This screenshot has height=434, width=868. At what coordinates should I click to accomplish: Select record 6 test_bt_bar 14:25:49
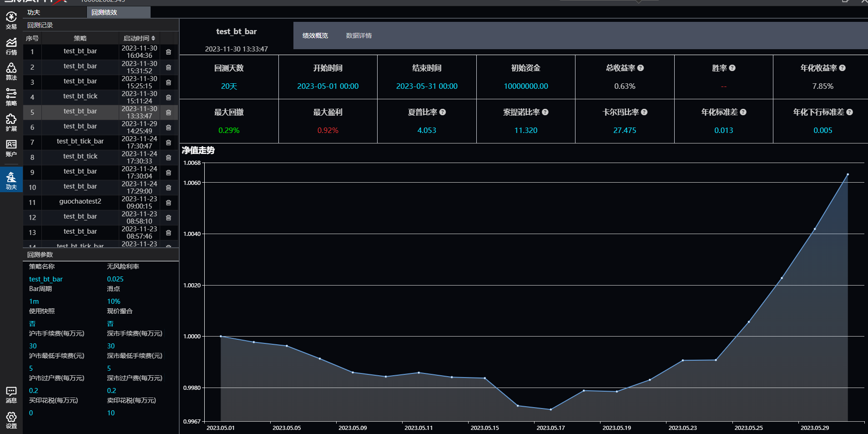[101, 128]
